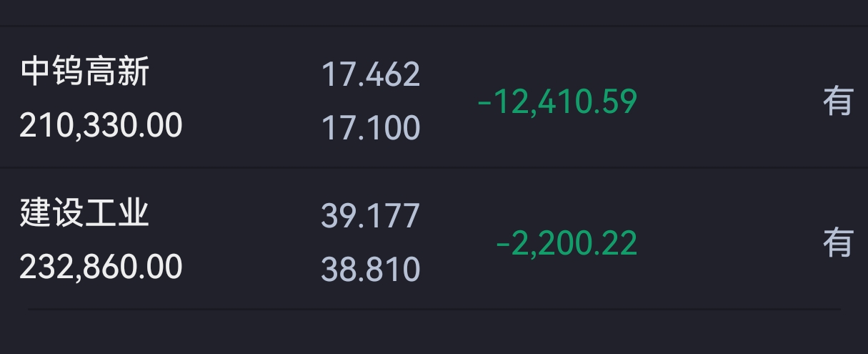The image size is (868, 354).
Task: Tap 有 in the 建设工业 row
Action: click(838, 243)
